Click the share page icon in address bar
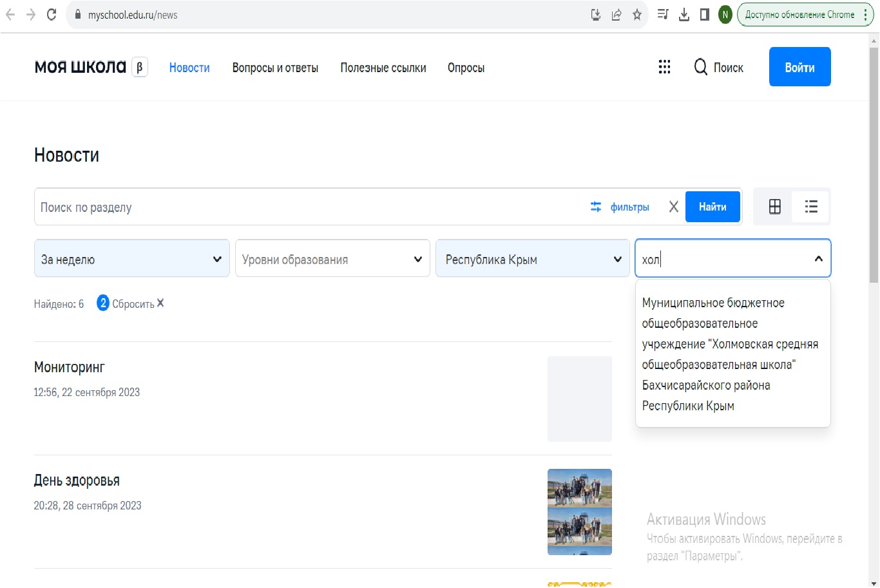The image size is (880, 588). pos(616,14)
